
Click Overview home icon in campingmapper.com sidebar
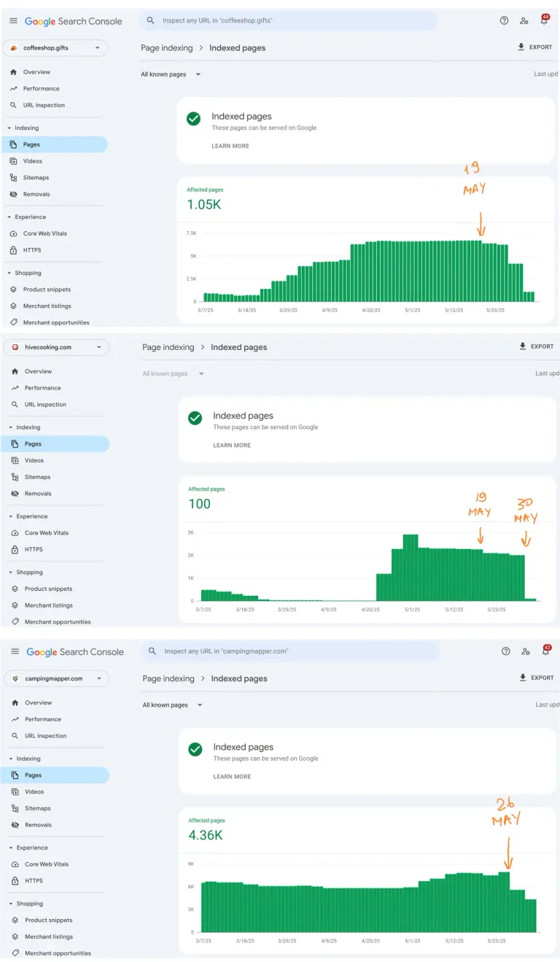(x=15, y=702)
